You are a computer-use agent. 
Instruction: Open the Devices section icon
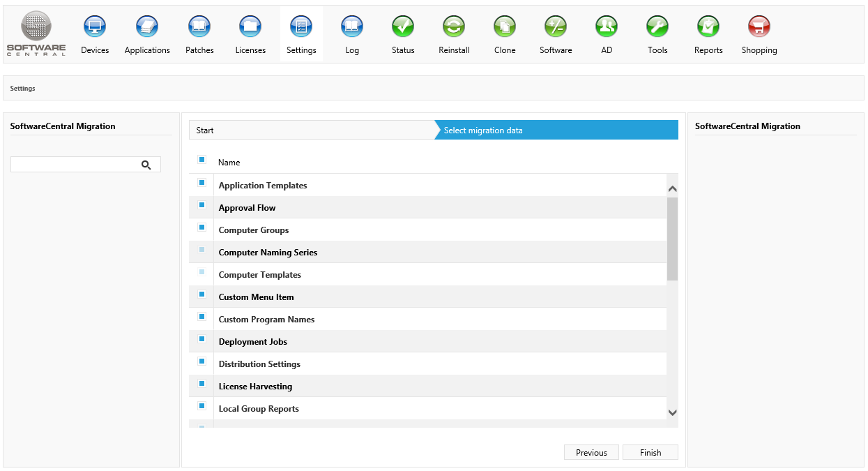coord(95,28)
